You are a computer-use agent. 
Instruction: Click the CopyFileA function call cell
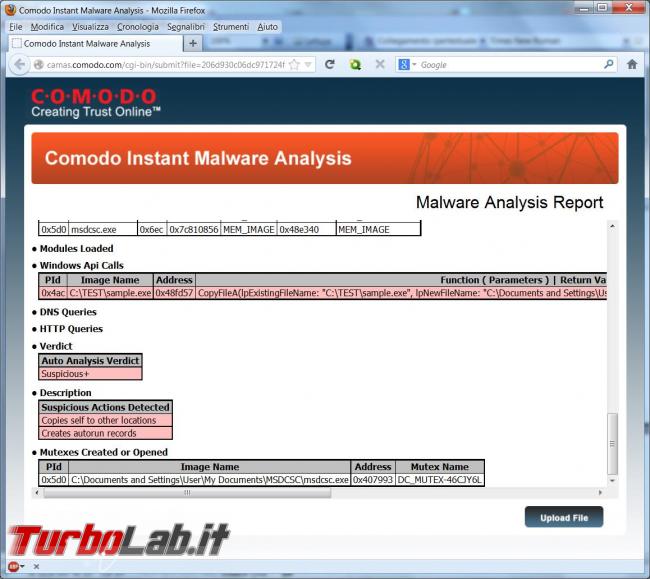point(401,293)
